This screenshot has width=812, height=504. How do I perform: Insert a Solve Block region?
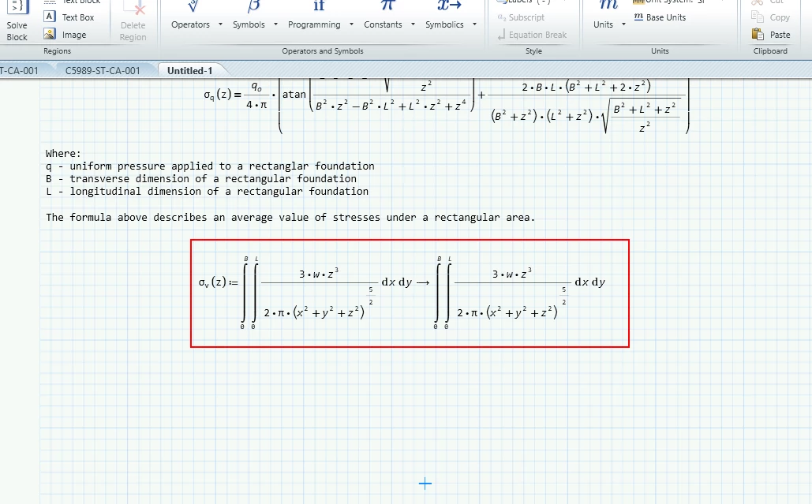point(17,21)
